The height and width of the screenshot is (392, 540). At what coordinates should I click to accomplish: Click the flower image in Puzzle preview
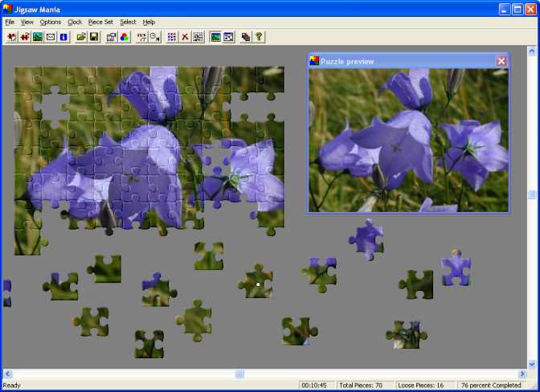408,140
